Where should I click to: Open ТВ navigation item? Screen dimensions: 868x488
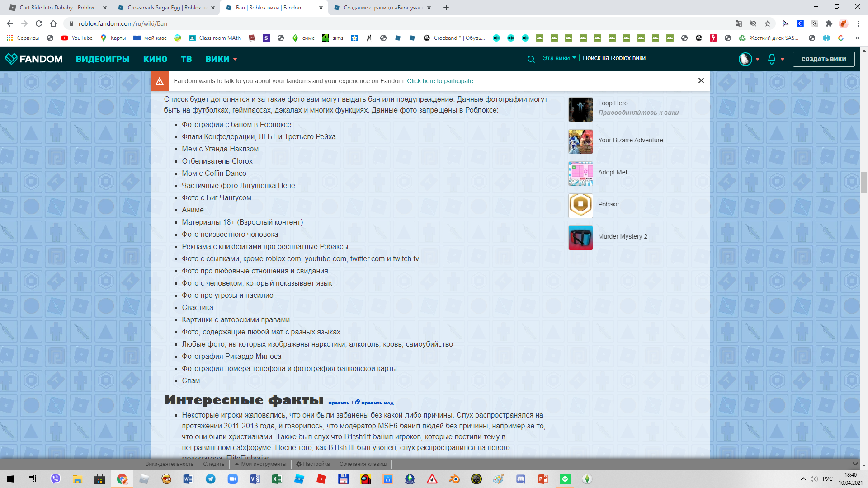tap(186, 59)
